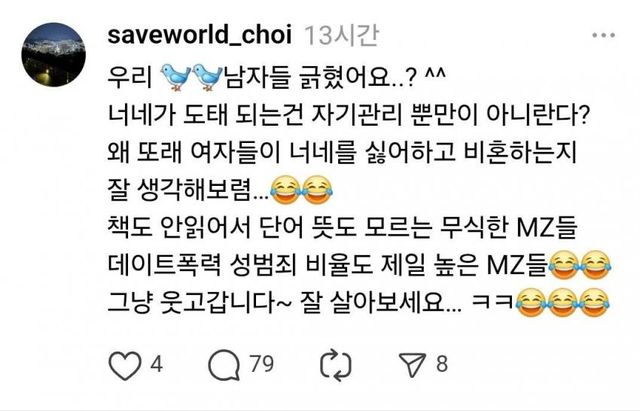This screenshot has width=640, height=411.
Task: Click the laughing emojis after MZ들 on the sixth line
Action: (x=580, y=265)
